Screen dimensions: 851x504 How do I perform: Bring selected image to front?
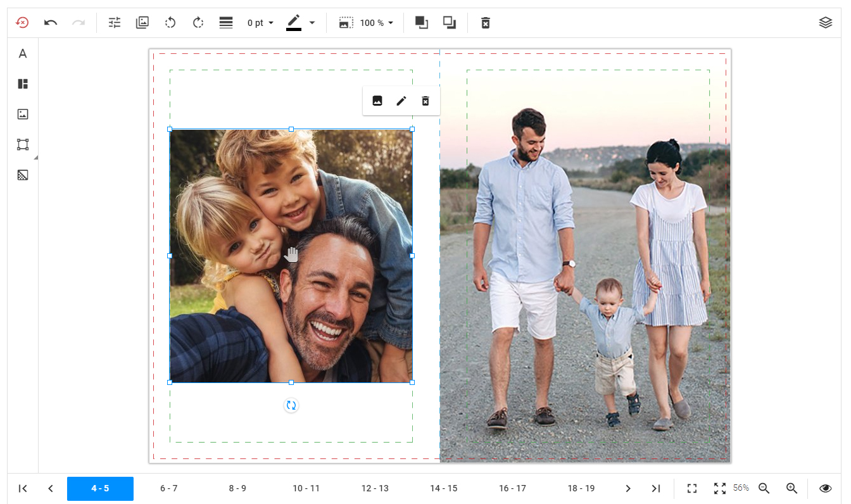pos(422,23)
